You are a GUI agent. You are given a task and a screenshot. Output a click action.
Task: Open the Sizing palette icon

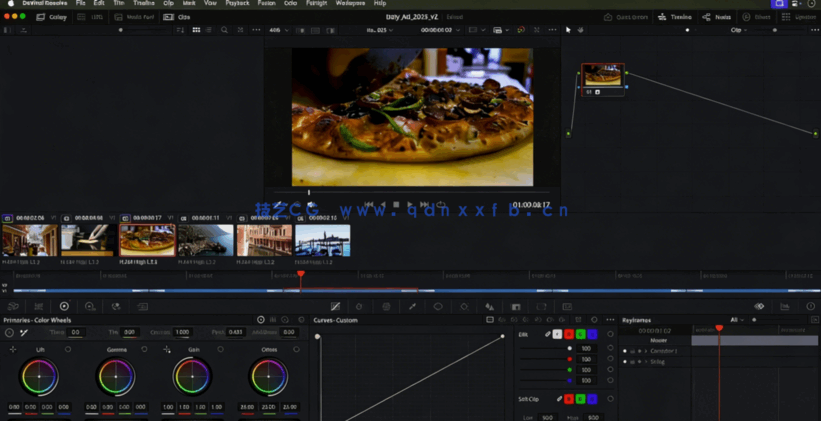541,306
